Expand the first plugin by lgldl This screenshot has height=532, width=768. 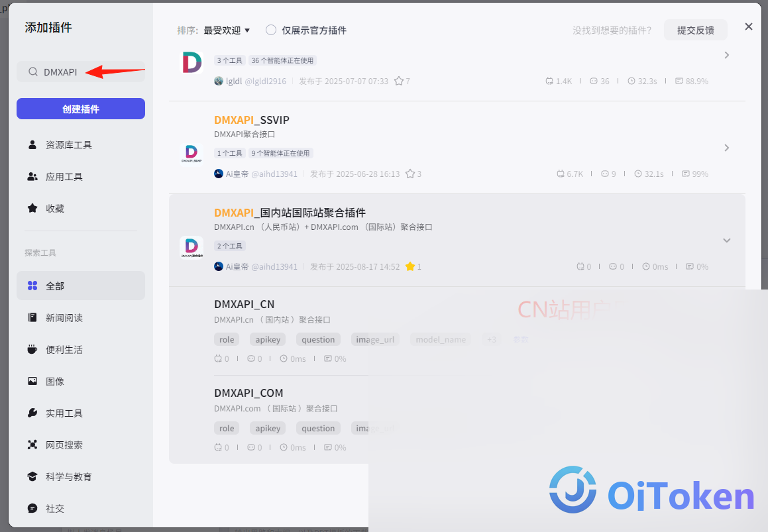[x=727, y=55]
